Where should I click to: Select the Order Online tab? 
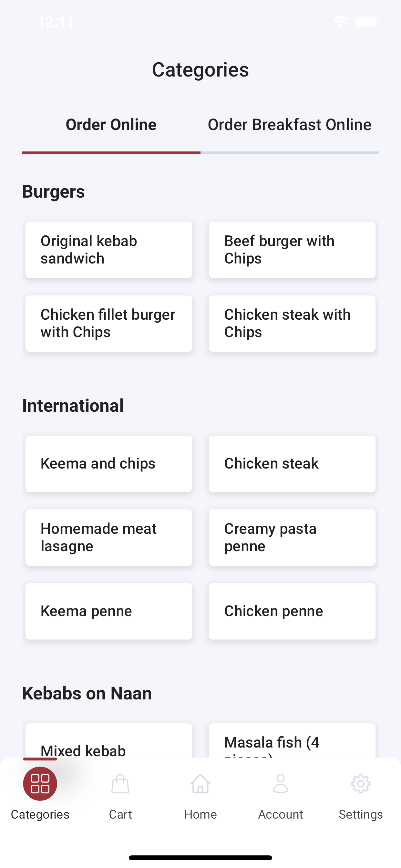[x=111, y=125]
